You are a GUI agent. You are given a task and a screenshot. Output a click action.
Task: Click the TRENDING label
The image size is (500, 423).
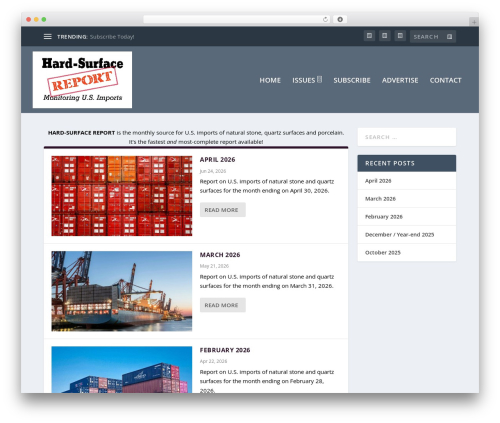(x=72, y=37)
